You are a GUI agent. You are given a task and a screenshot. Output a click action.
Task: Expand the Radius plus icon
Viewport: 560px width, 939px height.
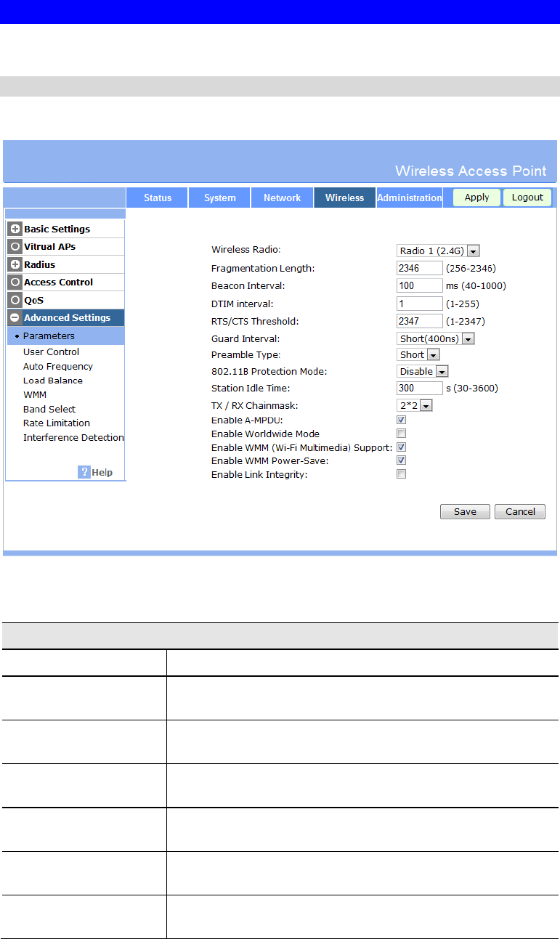[15, 264]
